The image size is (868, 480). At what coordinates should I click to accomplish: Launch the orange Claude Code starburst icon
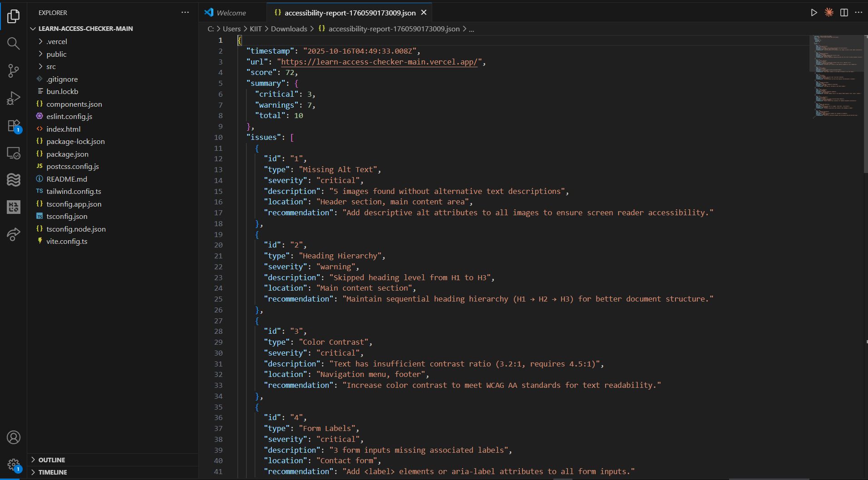point(829,13)
